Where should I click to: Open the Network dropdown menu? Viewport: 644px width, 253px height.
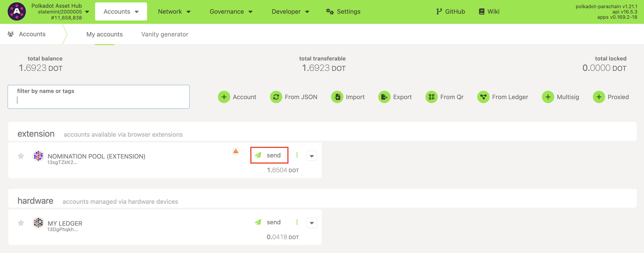coord(174,11)
